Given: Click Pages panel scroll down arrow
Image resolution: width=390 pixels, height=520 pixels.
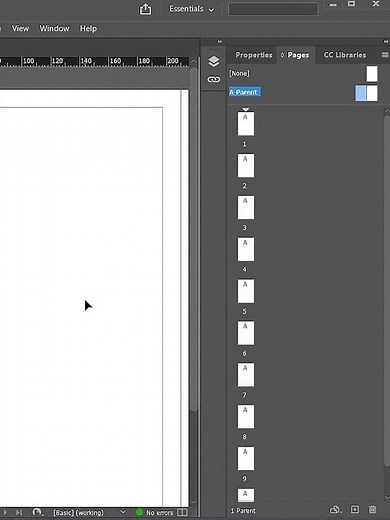Looking at the screenshot, I should 387,496.
